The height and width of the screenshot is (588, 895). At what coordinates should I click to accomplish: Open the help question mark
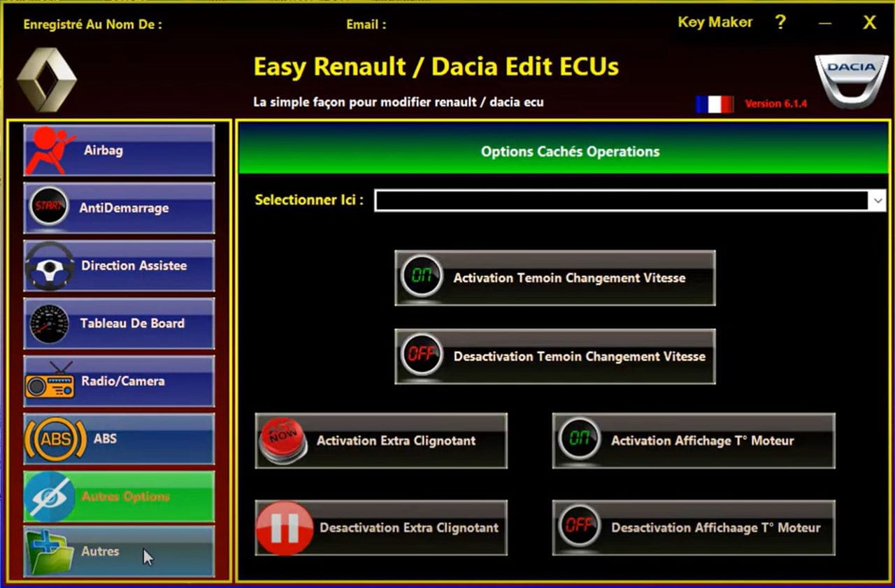[x=781, y=22]
